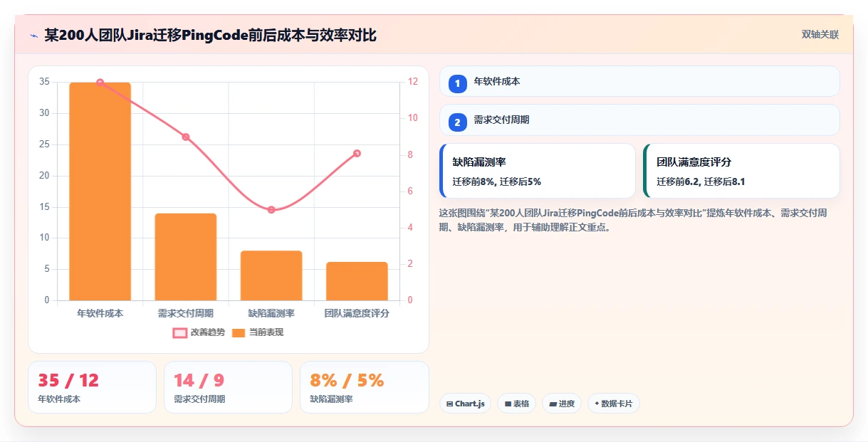Click the 数据卡片 tag icon
Screen dimensions: 868x442
pos(597,404)
